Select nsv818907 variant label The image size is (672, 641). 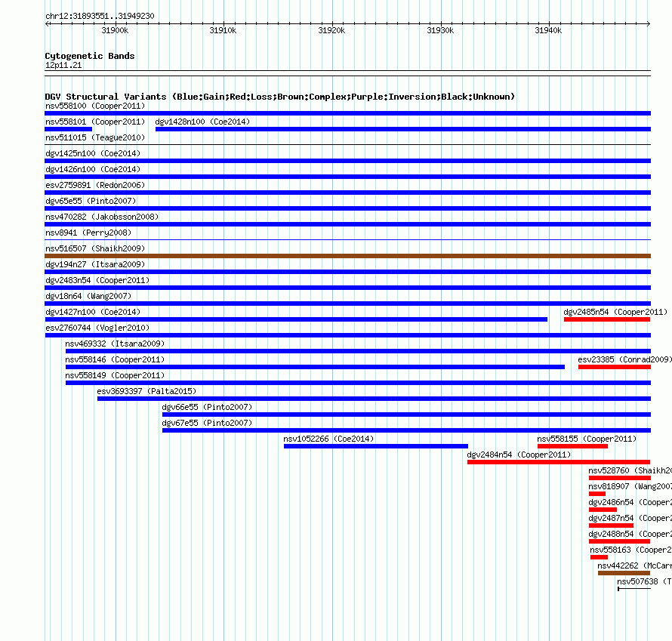click(x=630, y=486)
